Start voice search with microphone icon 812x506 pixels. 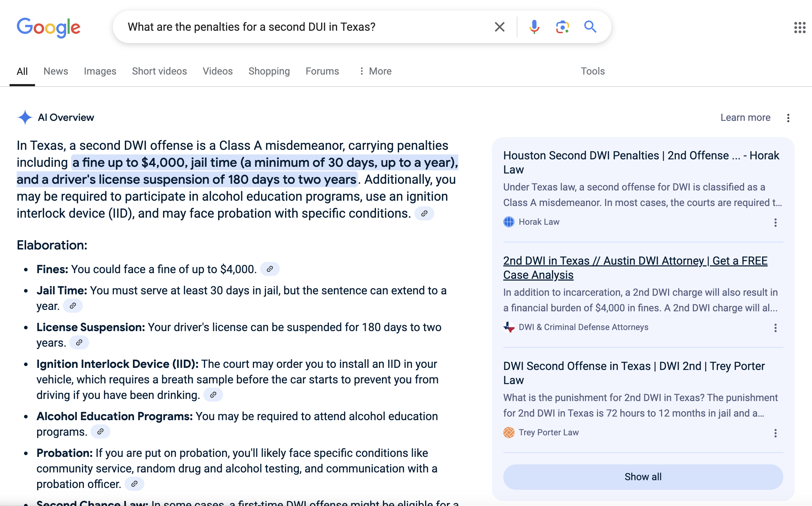click(534, 27)
